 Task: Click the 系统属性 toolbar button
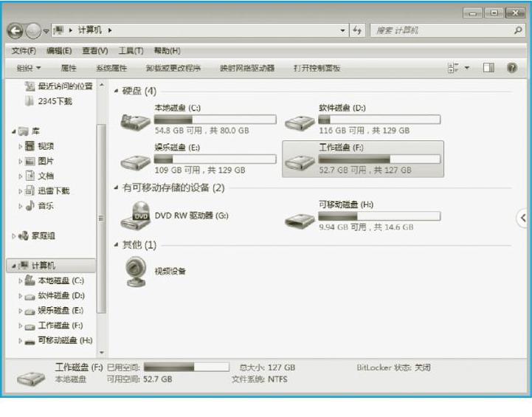point(111,68)
